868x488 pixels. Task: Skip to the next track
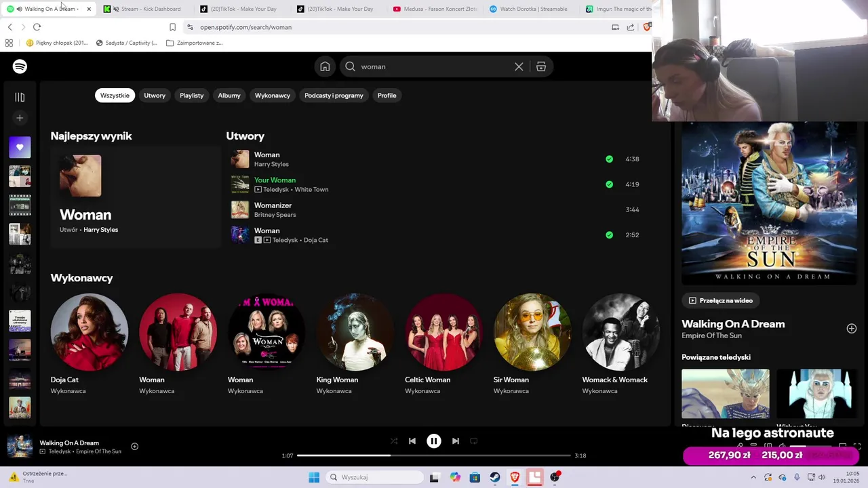pyautogui.click(x=456, y=441)
